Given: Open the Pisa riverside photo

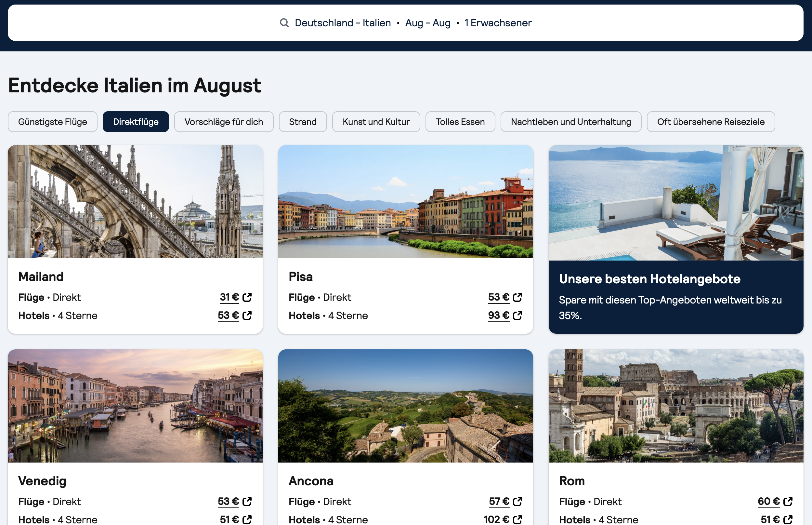Looking at the screenshot, I should (406, 202).
